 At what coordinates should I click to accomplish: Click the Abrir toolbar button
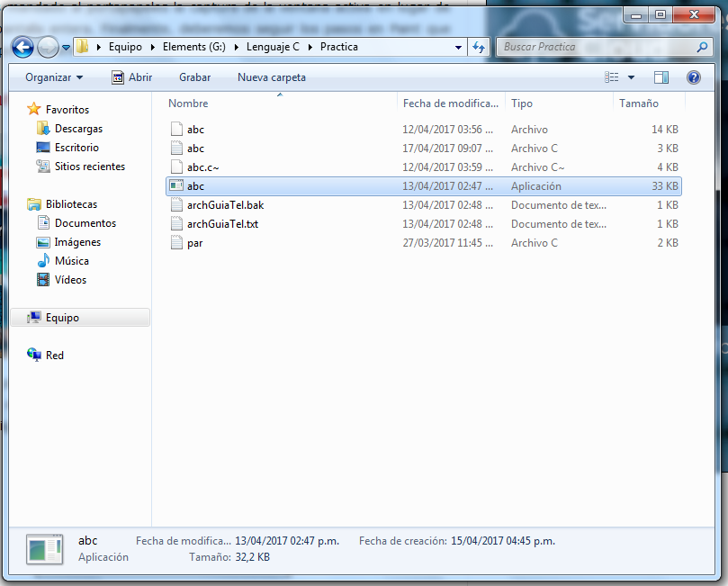pos(132,77)
